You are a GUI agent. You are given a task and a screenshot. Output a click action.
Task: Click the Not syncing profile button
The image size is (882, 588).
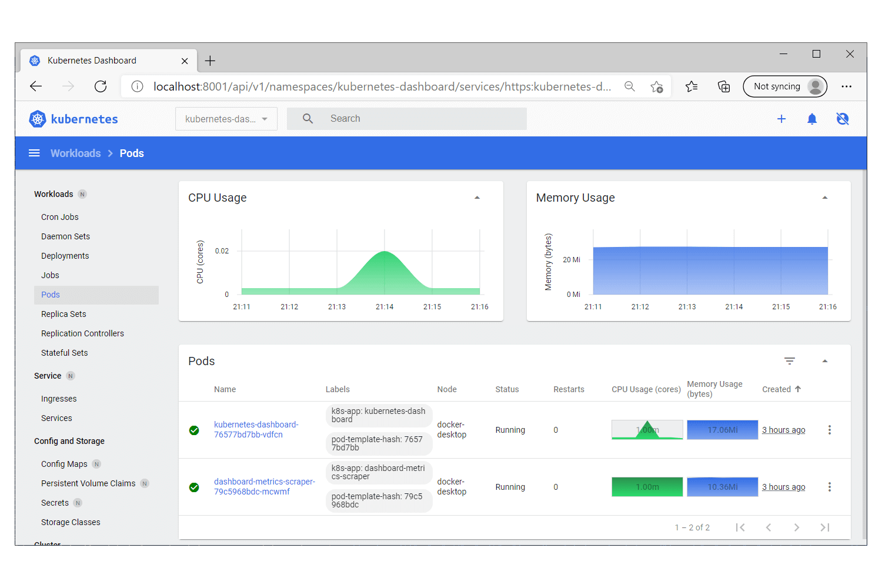[784, 86]
